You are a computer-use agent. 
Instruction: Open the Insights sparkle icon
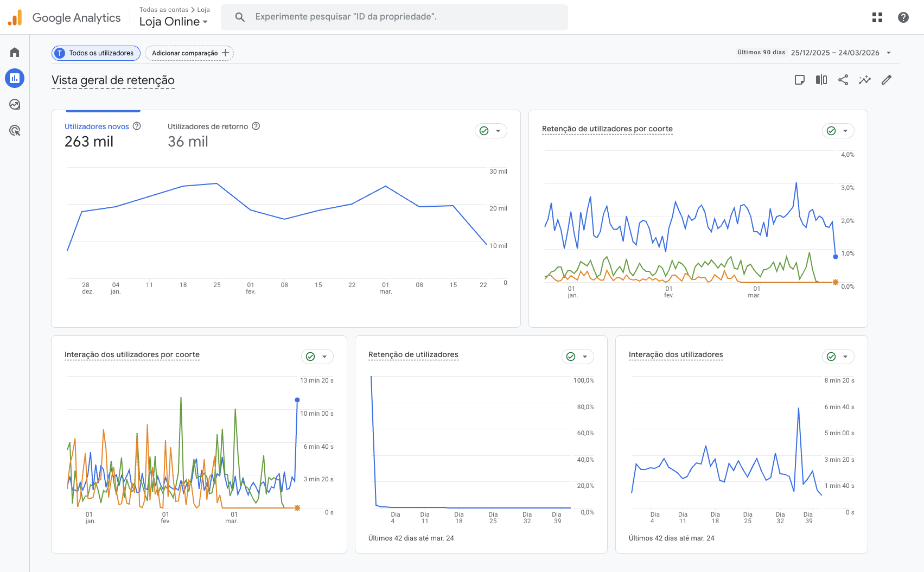pyautogui.click(x=865, y=80)
